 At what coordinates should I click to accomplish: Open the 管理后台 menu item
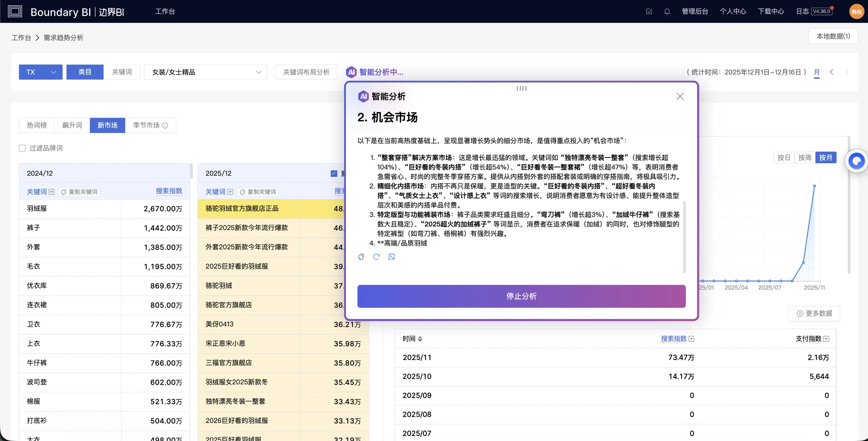coord(695,11)
